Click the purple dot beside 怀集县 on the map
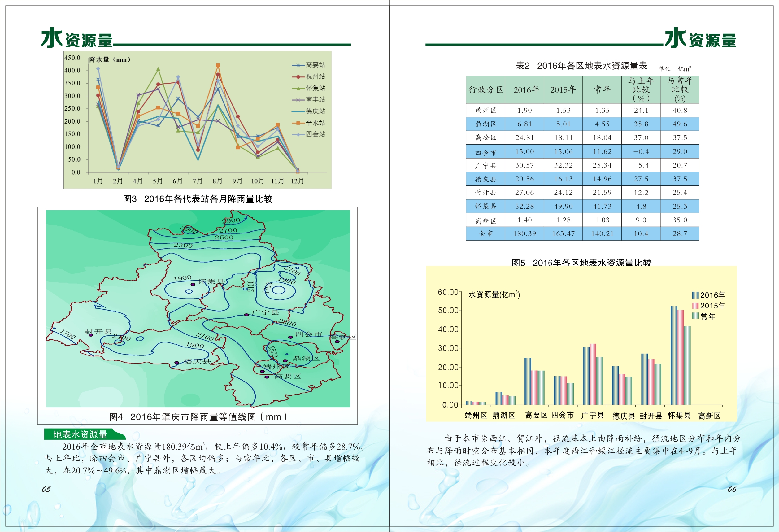This screenshot has height=532, width=779. pos(193,284)
